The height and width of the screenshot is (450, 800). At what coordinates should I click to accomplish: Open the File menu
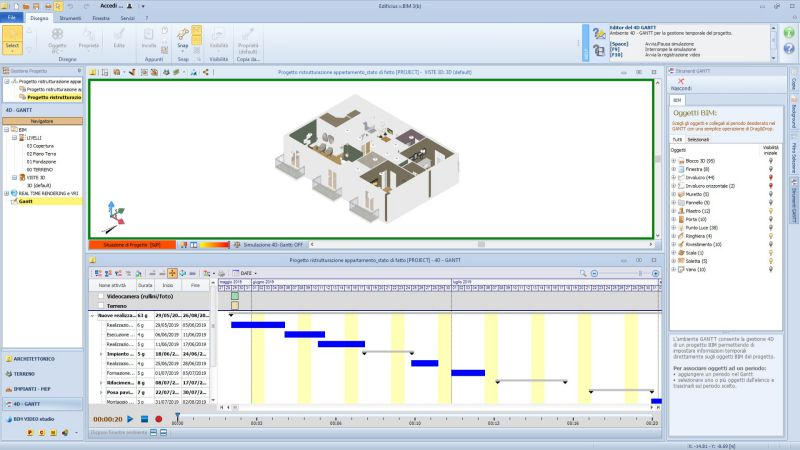[x=11, y=18]
